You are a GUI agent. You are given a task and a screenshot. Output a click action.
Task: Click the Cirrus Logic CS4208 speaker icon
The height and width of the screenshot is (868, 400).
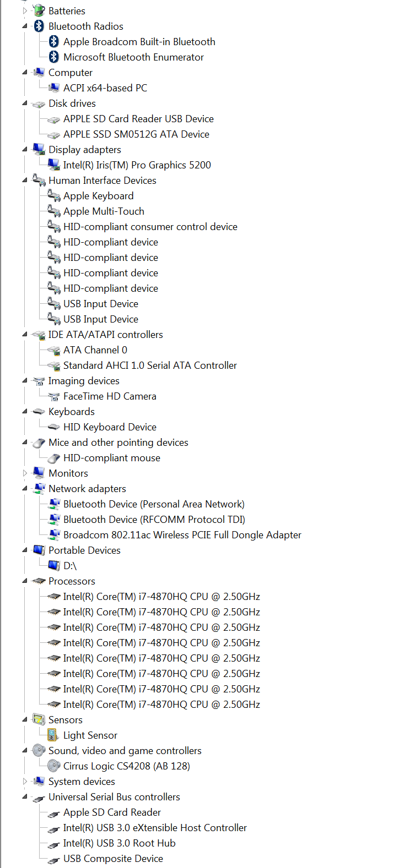point(53,766)
